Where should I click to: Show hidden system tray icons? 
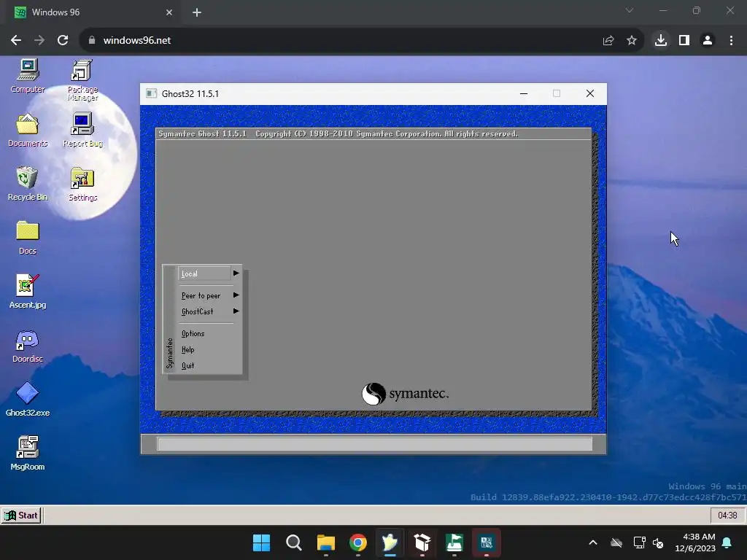(592, 542)
